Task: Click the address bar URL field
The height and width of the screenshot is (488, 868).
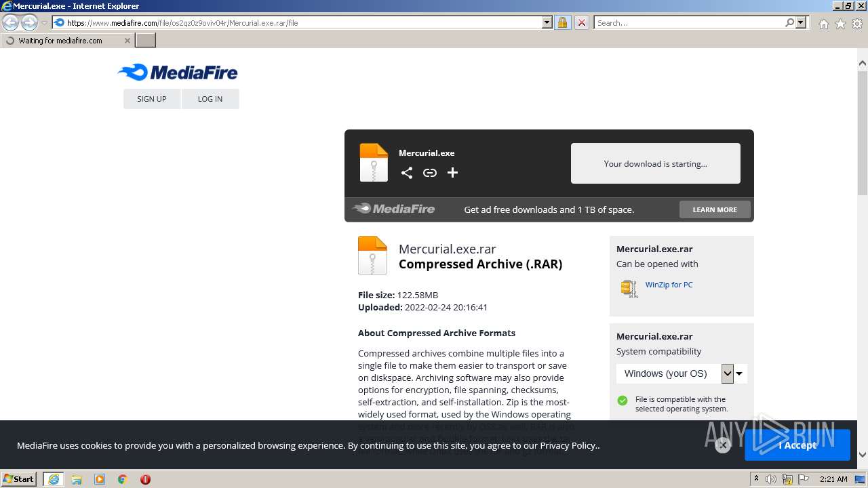Action: pos(303,22)
